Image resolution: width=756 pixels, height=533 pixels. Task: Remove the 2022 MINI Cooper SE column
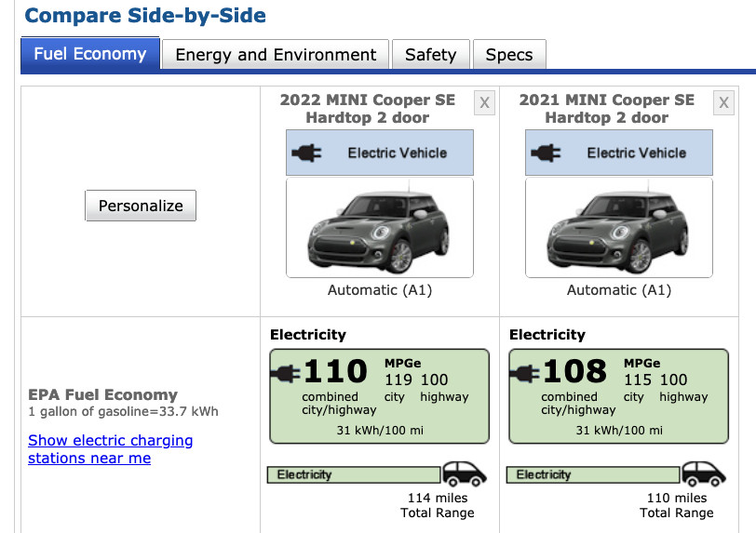point(484,102)
